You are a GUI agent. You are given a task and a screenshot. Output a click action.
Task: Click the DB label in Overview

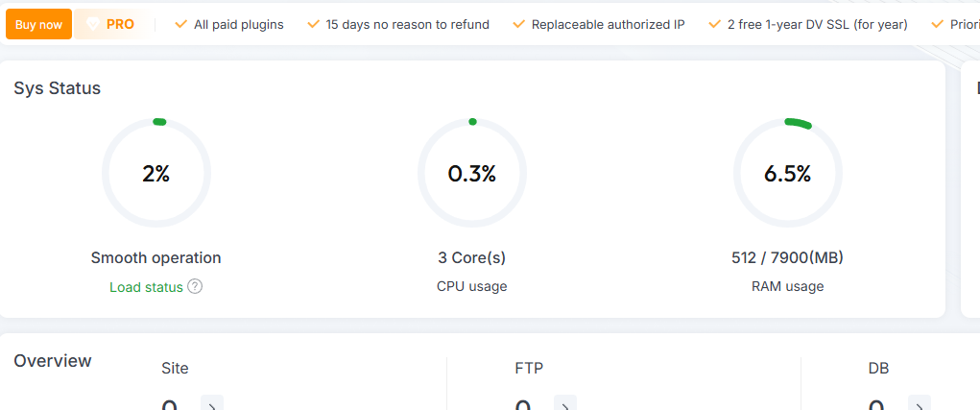[878, 368]
